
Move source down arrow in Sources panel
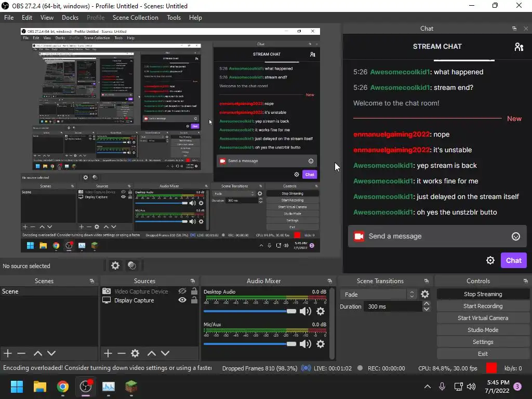pos(165,353)
